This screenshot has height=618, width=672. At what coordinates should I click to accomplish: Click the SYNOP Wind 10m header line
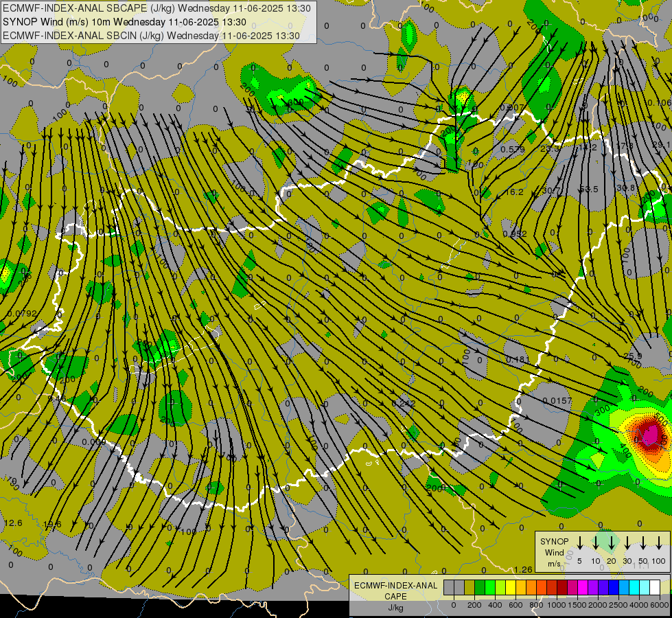point(124,22)
